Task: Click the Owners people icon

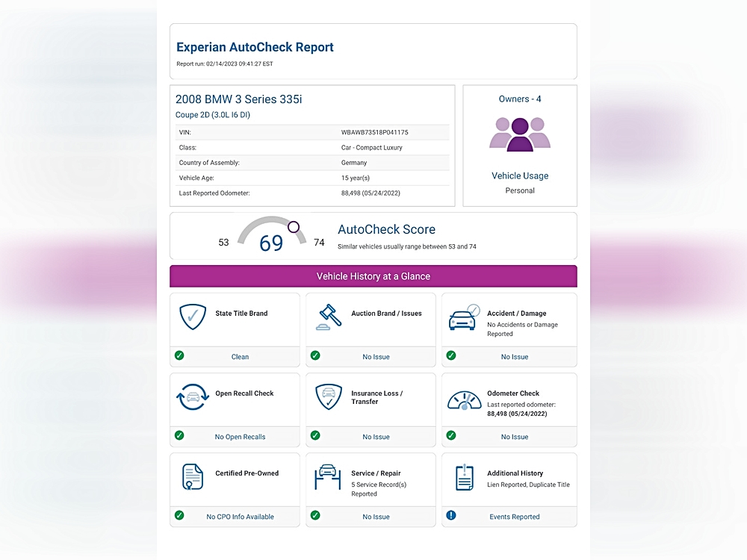Action: [520, 134]
